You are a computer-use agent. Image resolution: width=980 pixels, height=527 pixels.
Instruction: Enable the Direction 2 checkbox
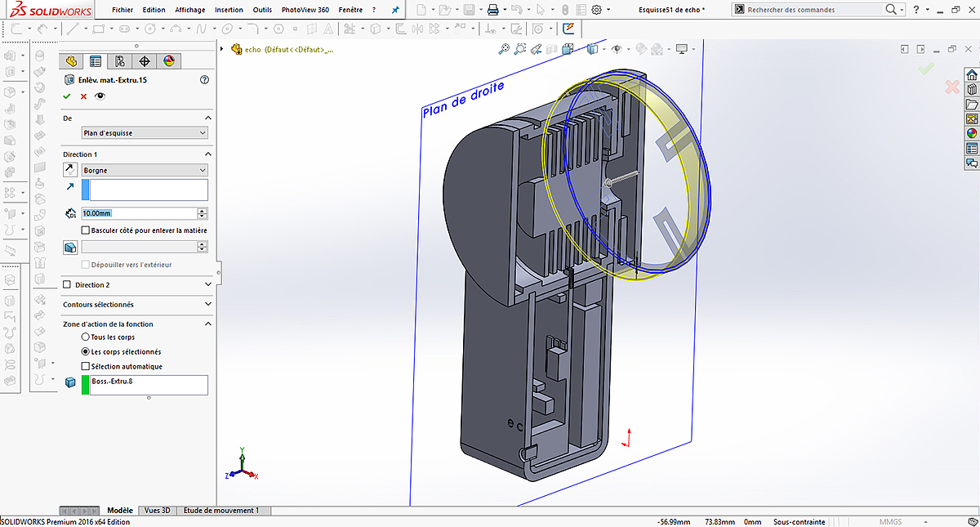67,285
